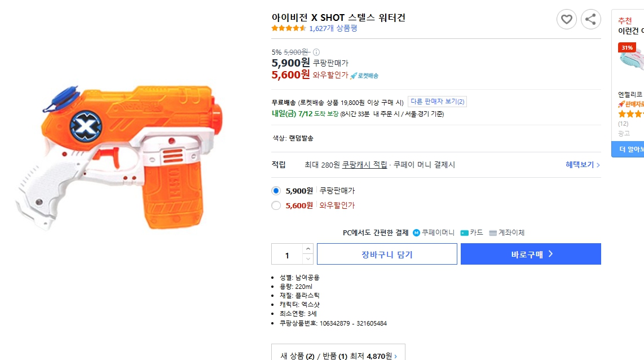This screenshot has width=644, height=360.
Task: Expand new and returned items price list
Action: 338,355
